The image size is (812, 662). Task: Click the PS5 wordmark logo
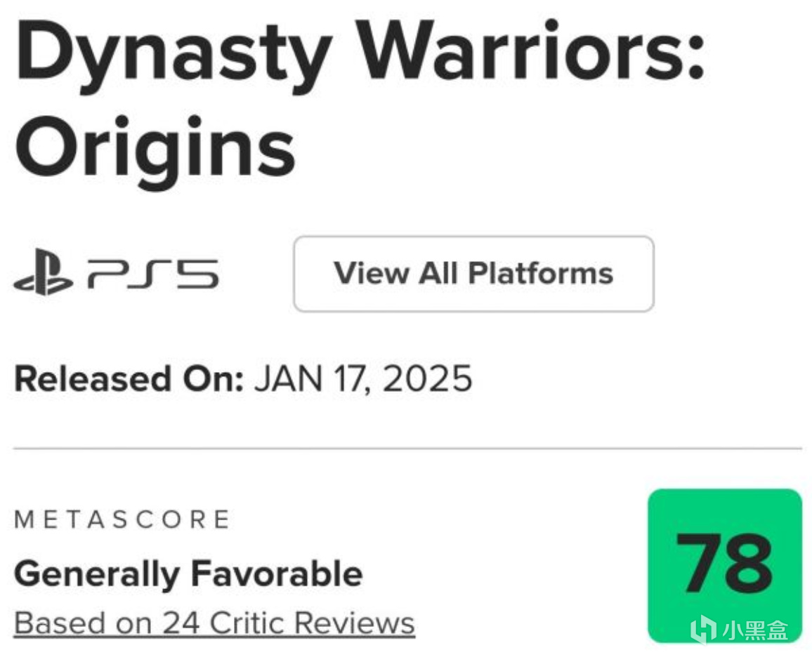(x=152, y=274)
